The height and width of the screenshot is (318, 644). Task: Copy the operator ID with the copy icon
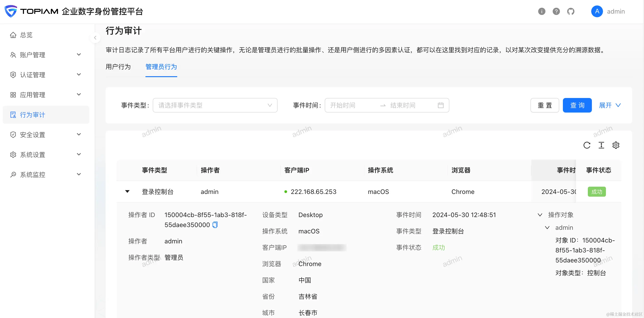point(215,225)
